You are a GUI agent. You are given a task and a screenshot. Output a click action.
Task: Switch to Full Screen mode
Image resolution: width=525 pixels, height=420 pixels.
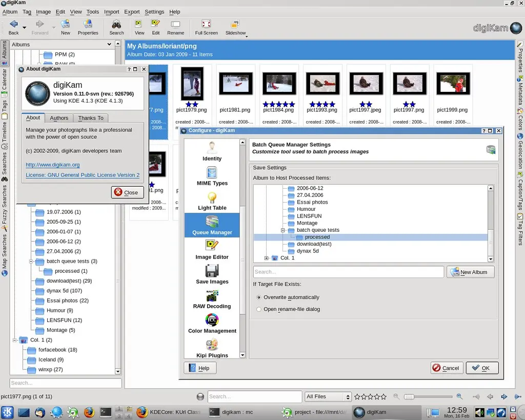coord(206,27)
